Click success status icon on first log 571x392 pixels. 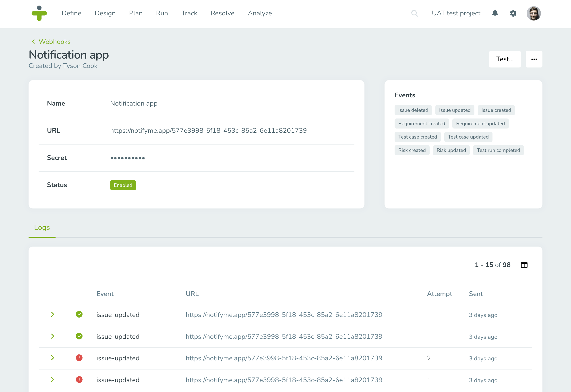click(x=79, y=314)
